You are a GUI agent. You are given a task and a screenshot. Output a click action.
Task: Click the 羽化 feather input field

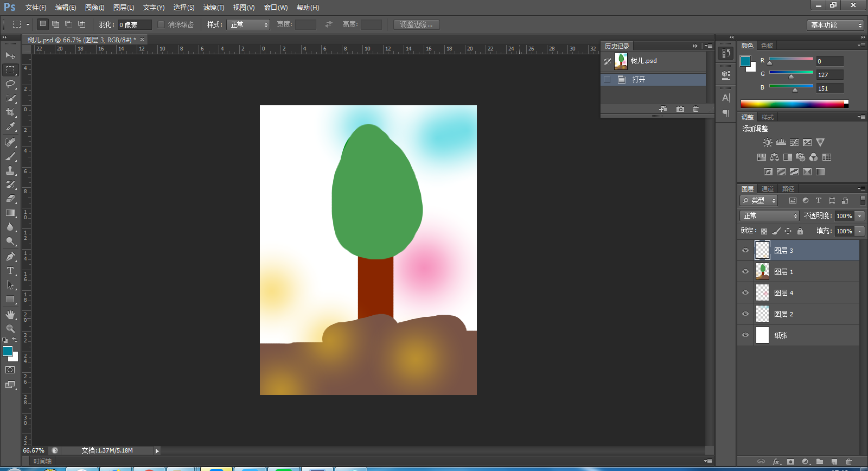[x=135, y=25]
